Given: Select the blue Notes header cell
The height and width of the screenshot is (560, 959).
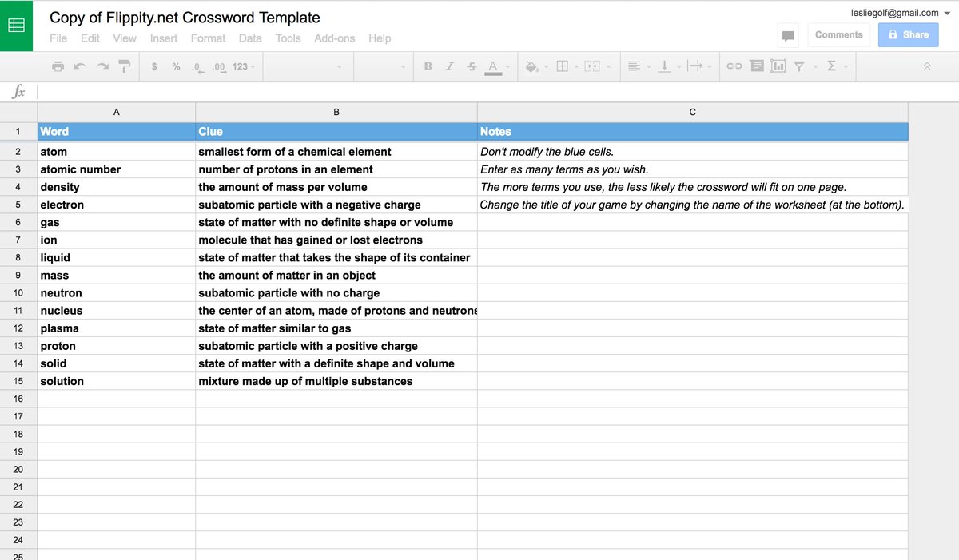Looking at the screenshot, I should pos(693,132).
